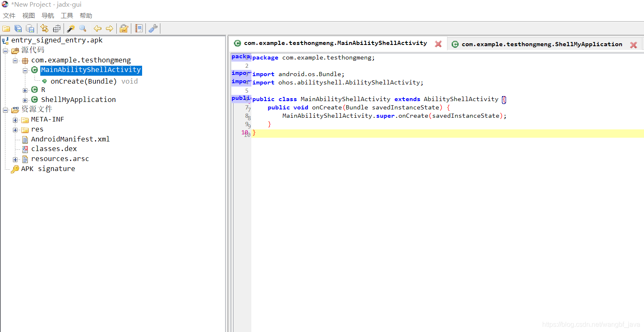
Task: Open the 文件 menu
Action: click(x=9, y=16)
